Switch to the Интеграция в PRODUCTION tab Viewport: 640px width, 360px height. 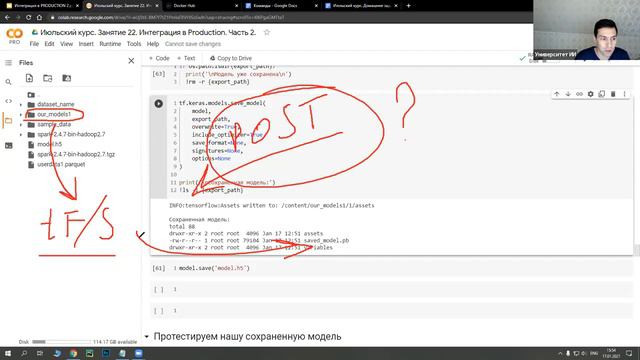(x=41, y=6)
